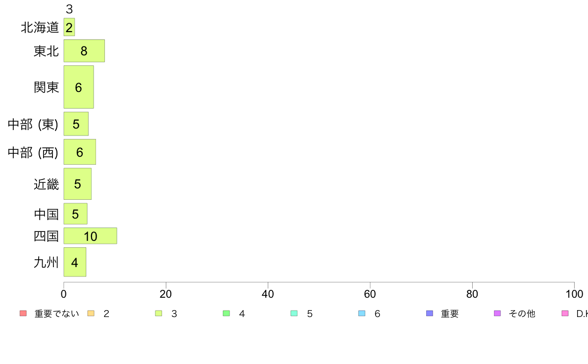Viewport: 588px width, 364px height.
Task: Click the purple その他 legend swatch
Action: click(x=497, y=314)
